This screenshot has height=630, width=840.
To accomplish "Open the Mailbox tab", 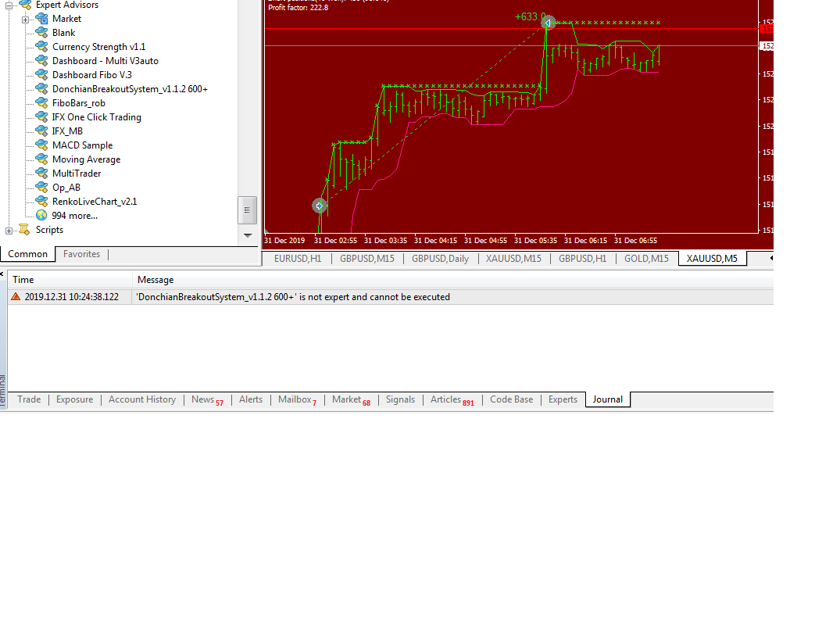I will 298,399.
